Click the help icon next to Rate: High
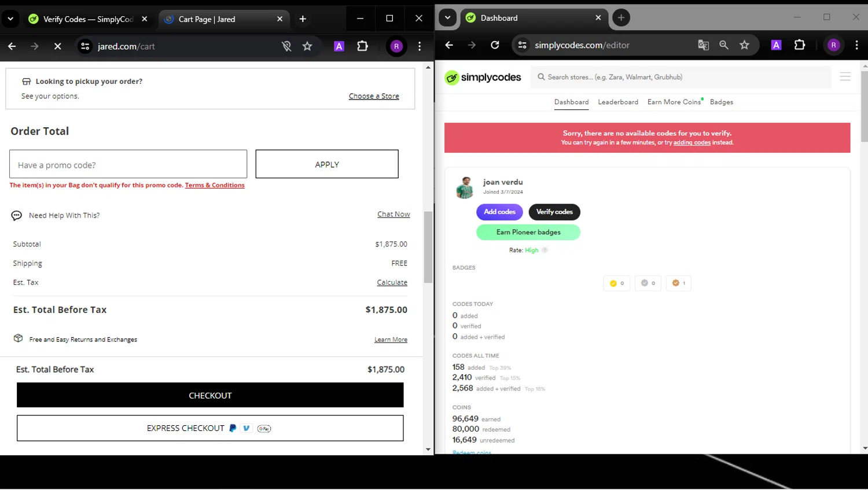This screenshot has width=868, height=490. [545, 250]
